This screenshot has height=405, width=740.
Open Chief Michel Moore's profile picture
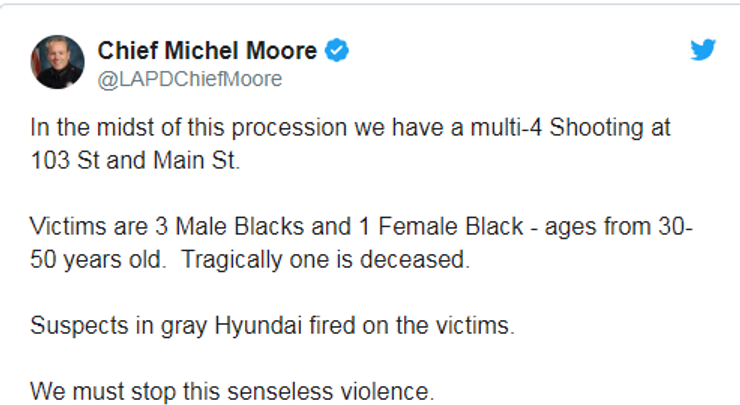[x=58, y=62]
